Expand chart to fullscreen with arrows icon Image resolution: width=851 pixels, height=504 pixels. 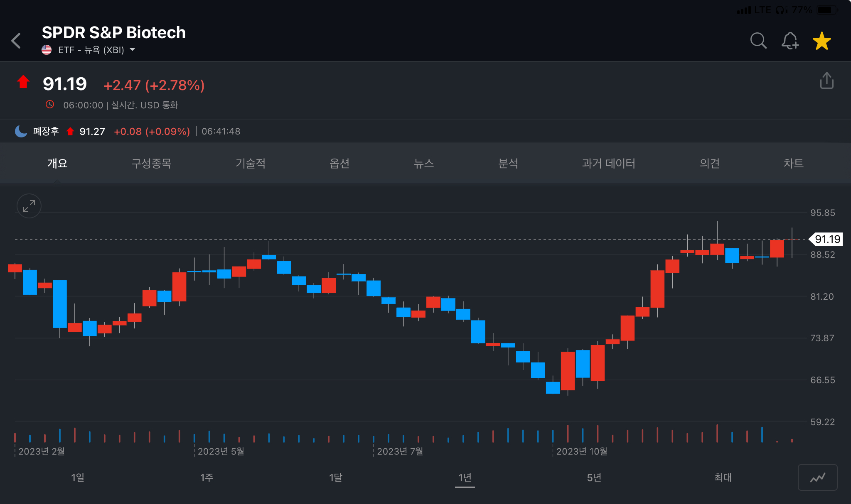[29, 206]
